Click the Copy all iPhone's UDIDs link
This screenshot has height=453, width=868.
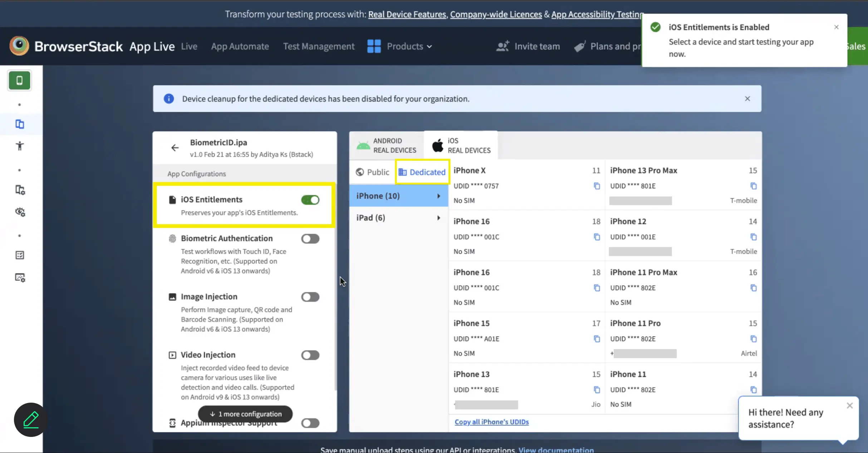[x=491, y=422]
